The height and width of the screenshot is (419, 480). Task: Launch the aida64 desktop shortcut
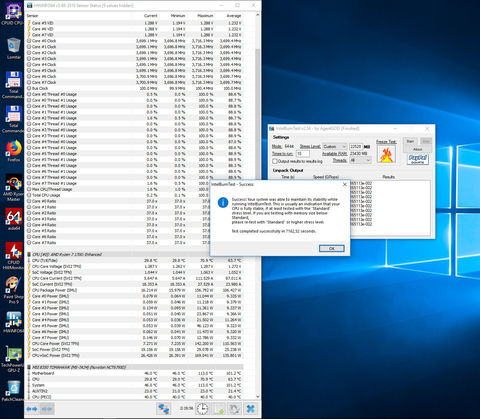(13, 219)
